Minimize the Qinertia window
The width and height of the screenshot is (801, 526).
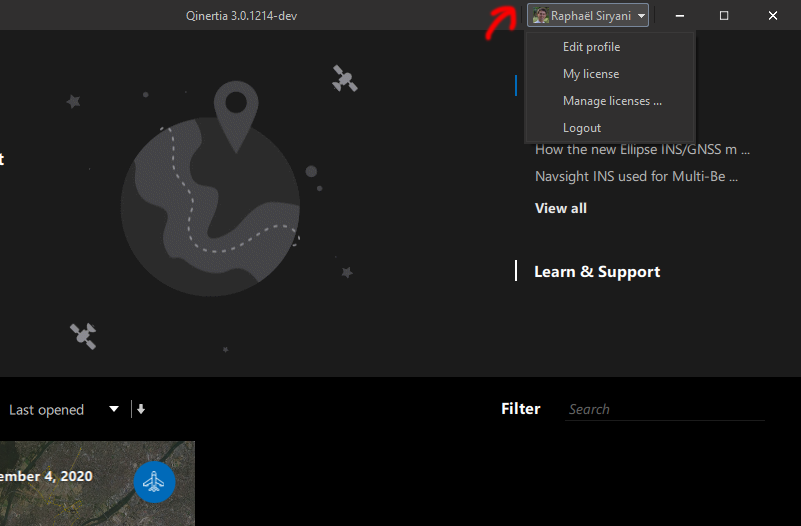680,16
